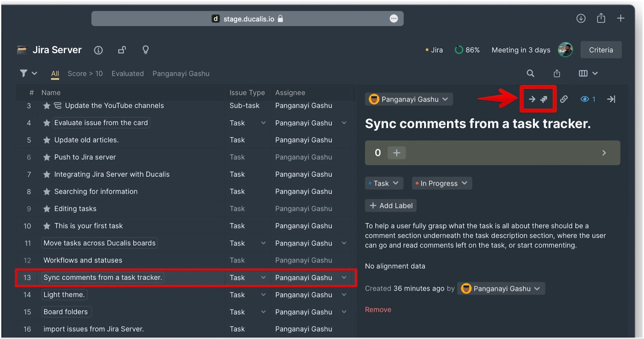Copy the issue link via chain icon
Screen dimensions: 644x339
tap(564, 99)
